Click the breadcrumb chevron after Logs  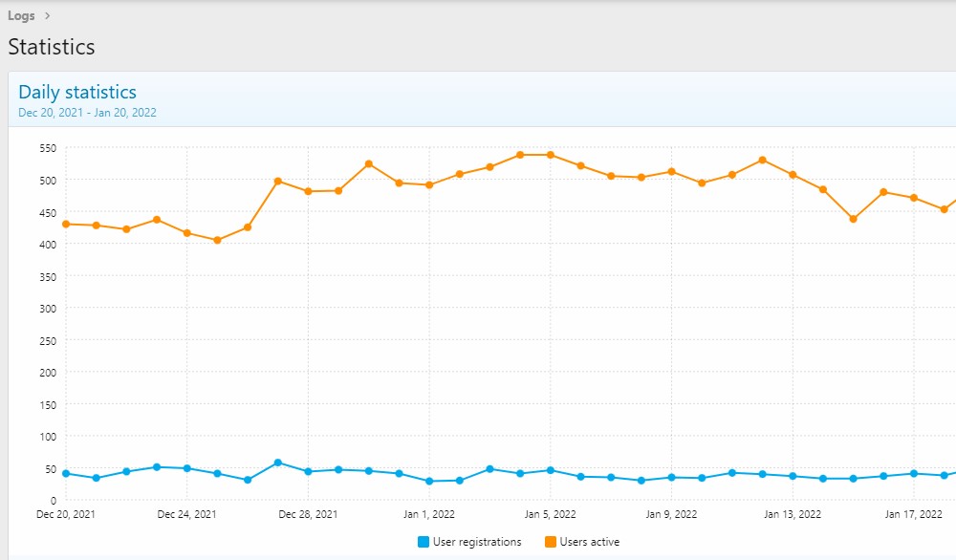coord(48,16)
